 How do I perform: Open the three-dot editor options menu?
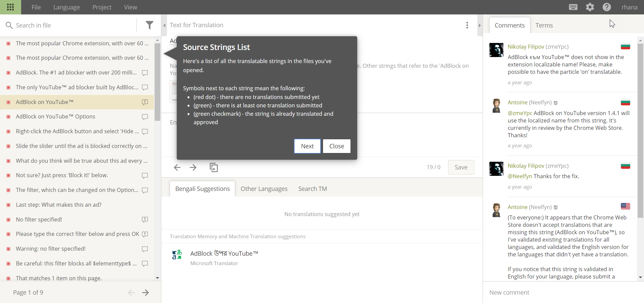(467, 25)
